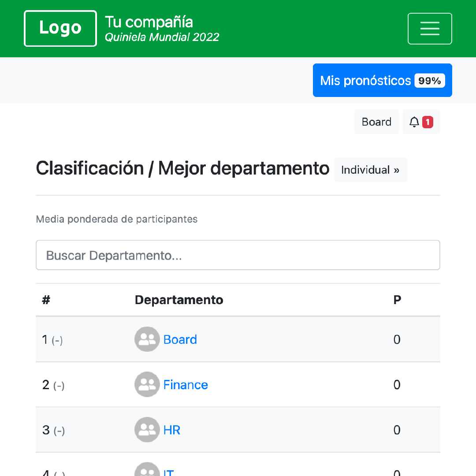Viewport: 476px width, 476px height.
Task: Click the Board button near the bell
Action: pyautogui.click(x=376, y=122)
